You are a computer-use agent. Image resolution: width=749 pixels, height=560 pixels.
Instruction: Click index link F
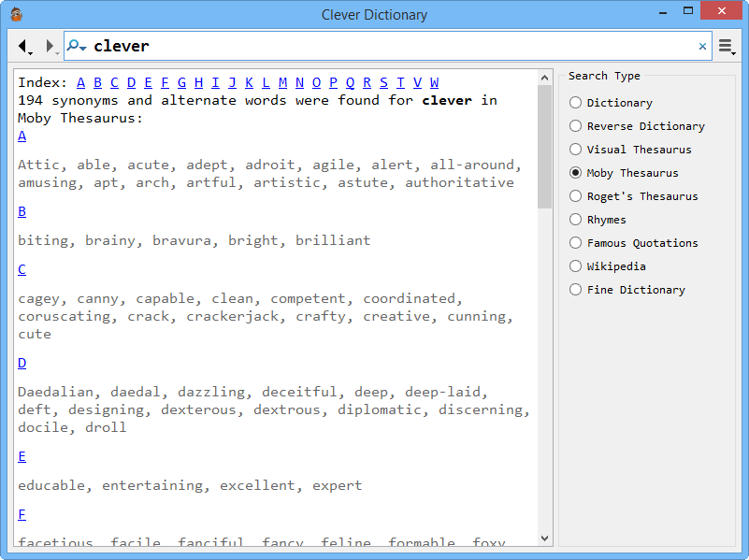[x=165, y=82]
